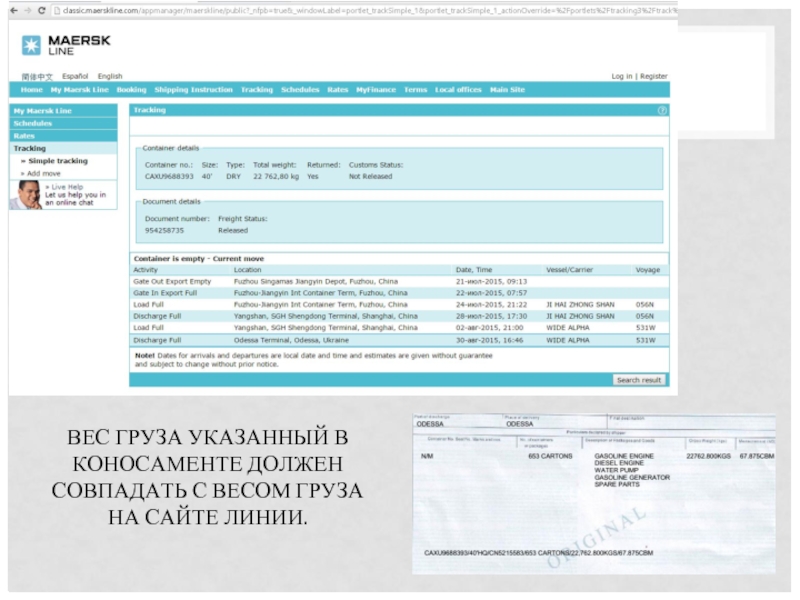The width and height of the screenshot is (800, 600).
Task: Click document number 954258735
Action: 164,231
